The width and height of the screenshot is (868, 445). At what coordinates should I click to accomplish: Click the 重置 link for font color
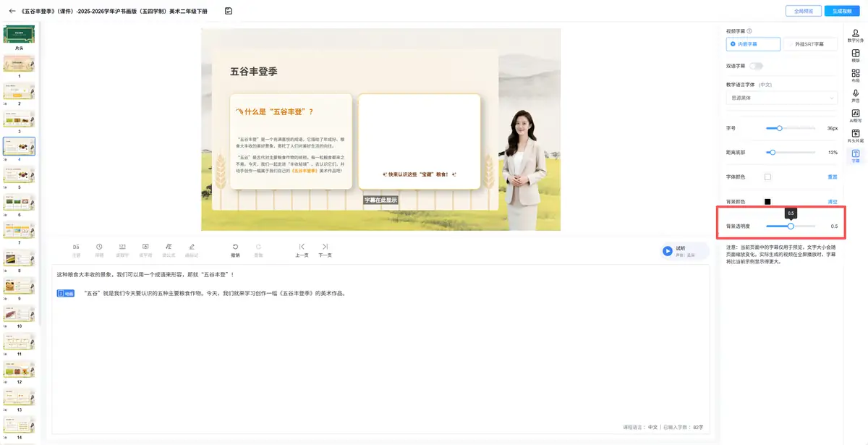point(833,177)
